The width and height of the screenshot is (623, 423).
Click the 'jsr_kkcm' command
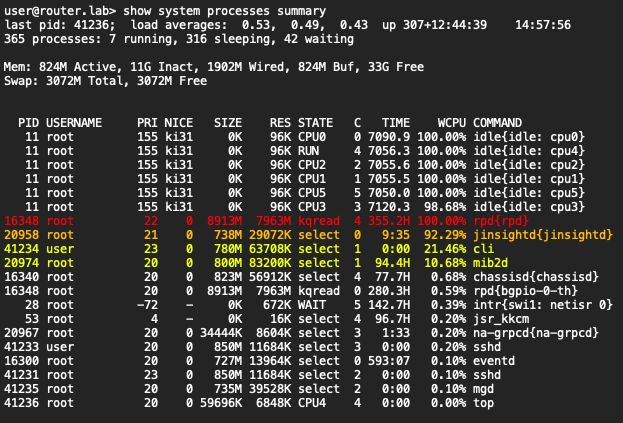501,319
